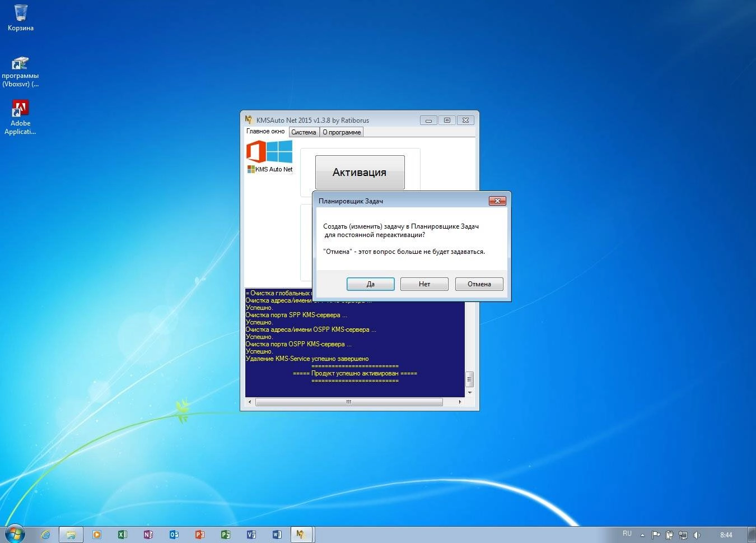756x543 pixels.
Task: Click the taskbar clock 8:44
Action: (726, 535)
